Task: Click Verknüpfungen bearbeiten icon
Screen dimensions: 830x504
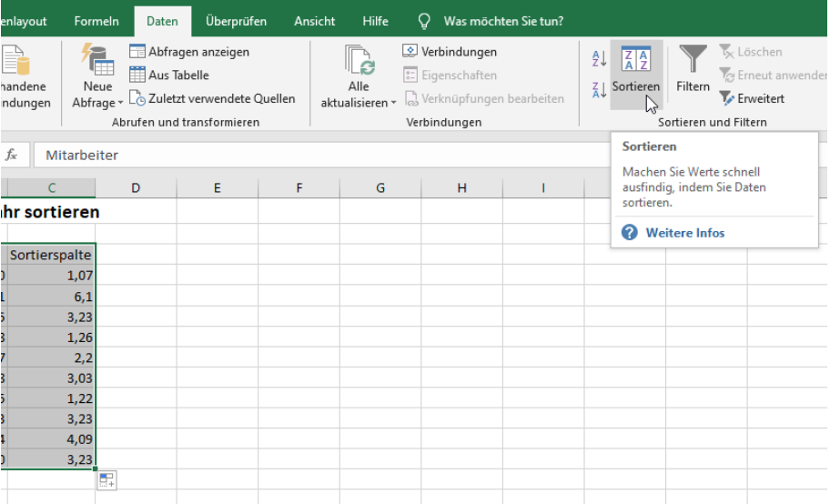Action: pos(410,98)
